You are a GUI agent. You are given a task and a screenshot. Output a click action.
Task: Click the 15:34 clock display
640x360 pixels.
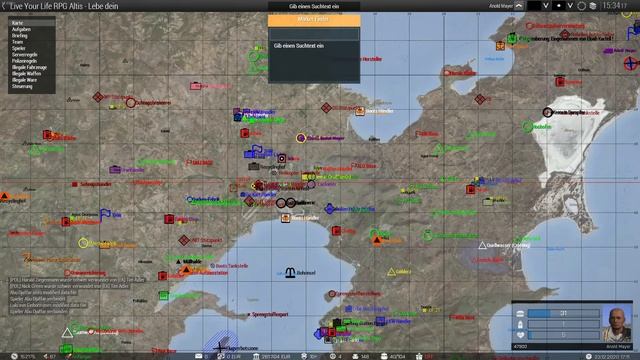click(x=615, y=6)
